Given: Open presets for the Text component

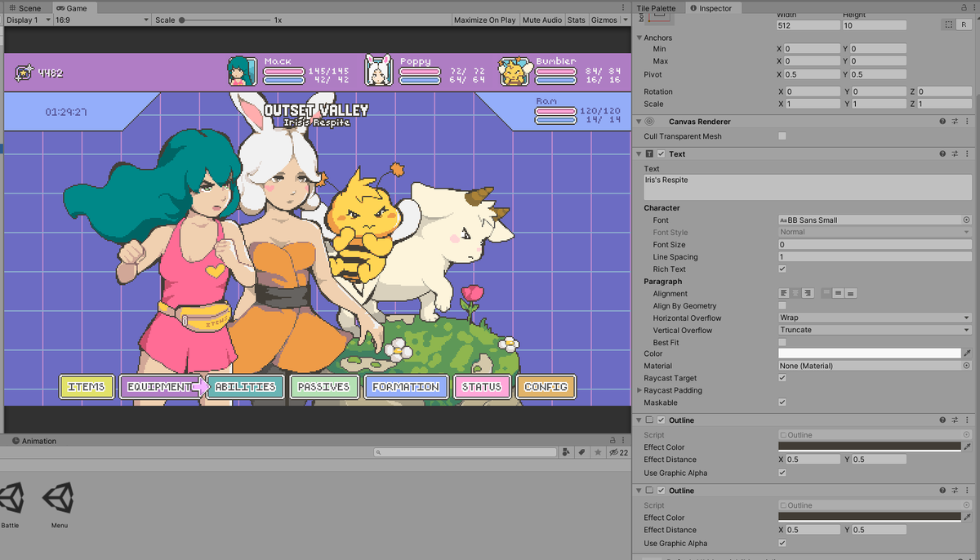Looking at the screenshot, I should coord(955,153).
